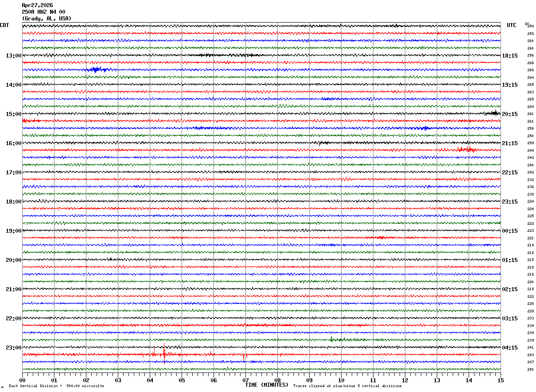
Task: Select the 17:00 CDT time label
Action: [x=13, y=173]
